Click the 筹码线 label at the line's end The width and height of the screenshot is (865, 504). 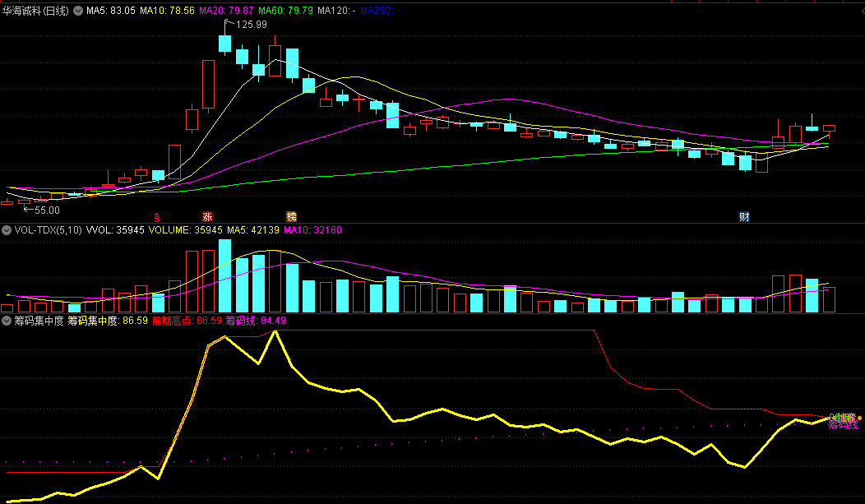pos(843,425)
